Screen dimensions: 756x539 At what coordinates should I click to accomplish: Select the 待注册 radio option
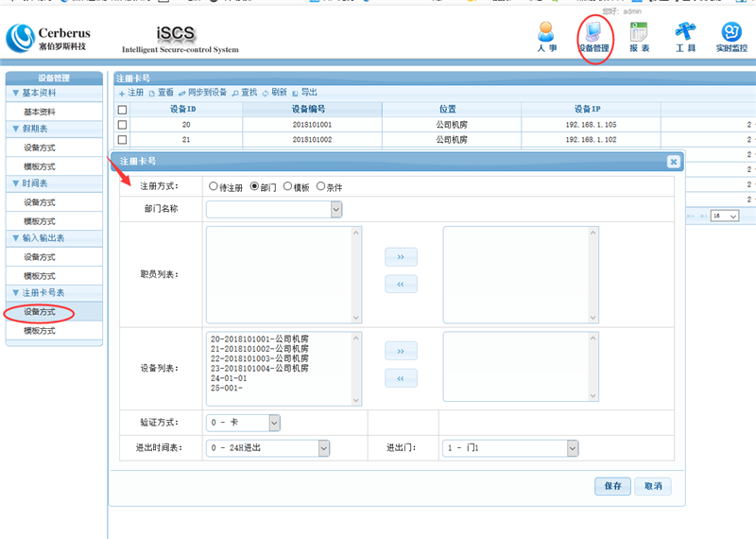[x=214, y=187]
